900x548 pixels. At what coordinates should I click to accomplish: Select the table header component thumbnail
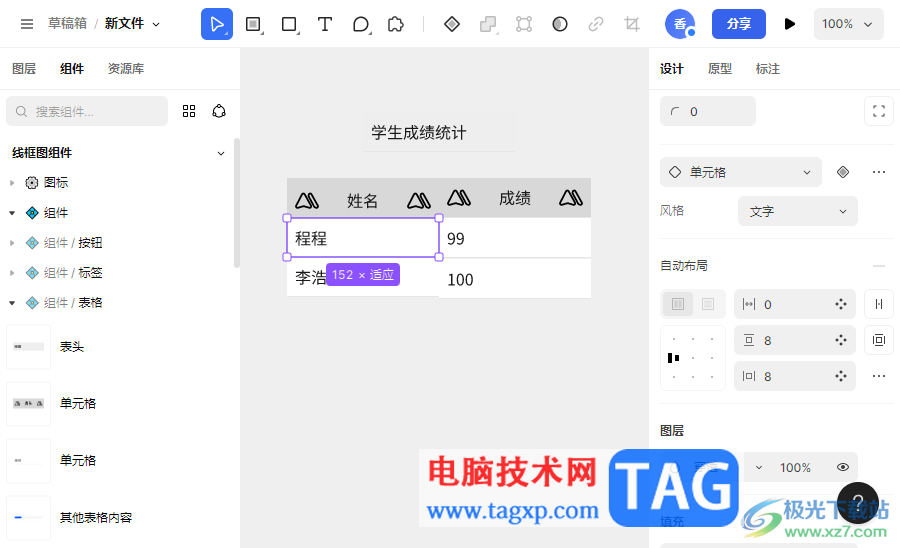29,347
